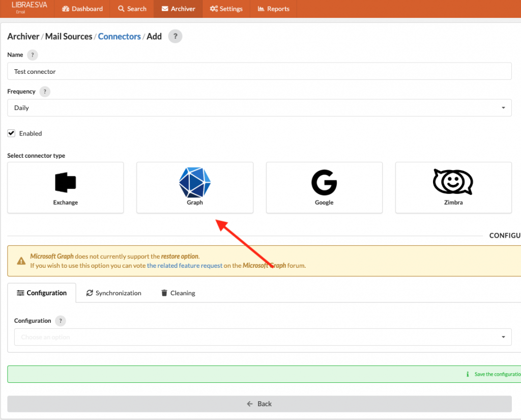The image size is (521, 420).
Task: Click the Back button
Action: (x=259, y=404)
